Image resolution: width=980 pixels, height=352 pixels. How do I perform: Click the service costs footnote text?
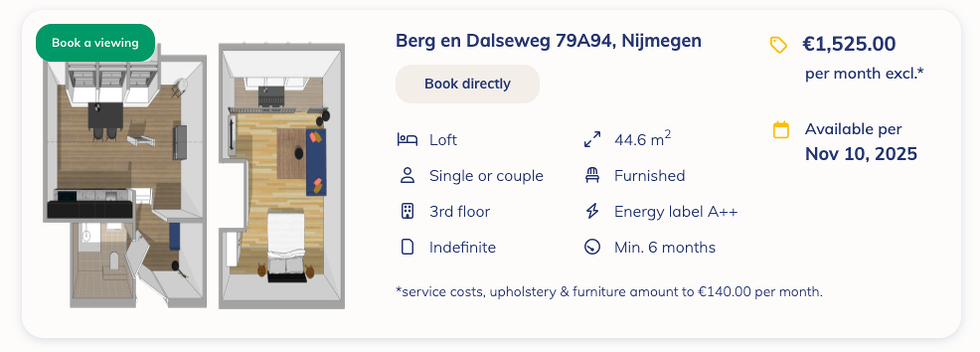click(x=609, y=292)
